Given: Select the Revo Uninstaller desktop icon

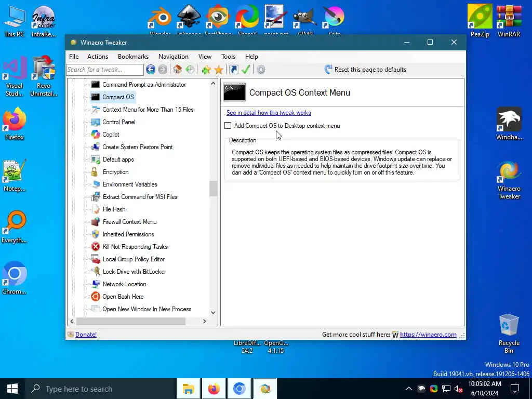Looking at the screenshot, I should [44, 76].
